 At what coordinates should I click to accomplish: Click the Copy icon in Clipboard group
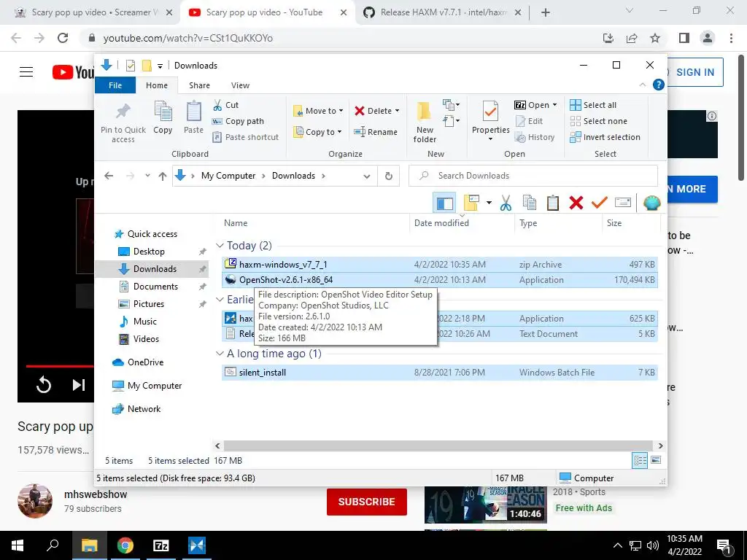[163, 112]
